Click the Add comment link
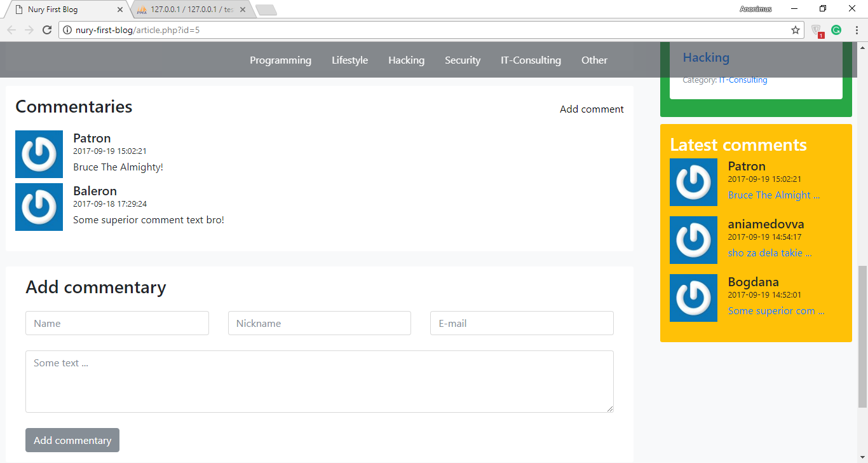Viewport: 868px width, 463px height. (x=592, y=109)
